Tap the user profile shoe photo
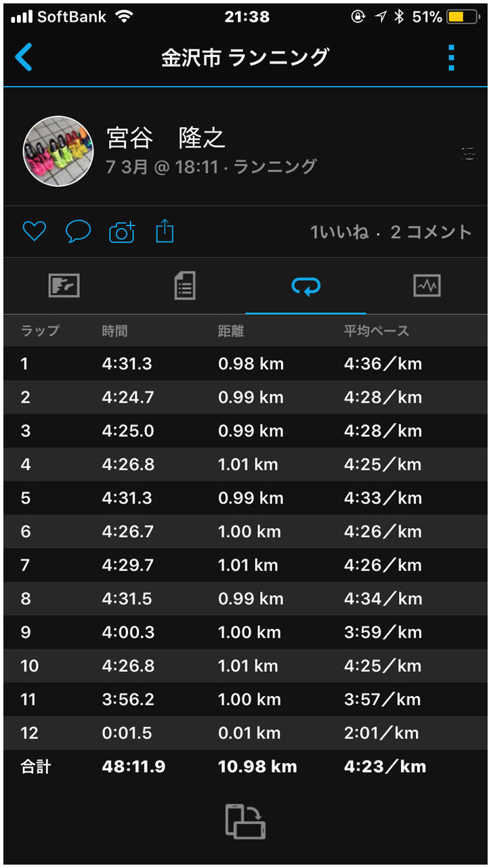 tap(58, 152)
